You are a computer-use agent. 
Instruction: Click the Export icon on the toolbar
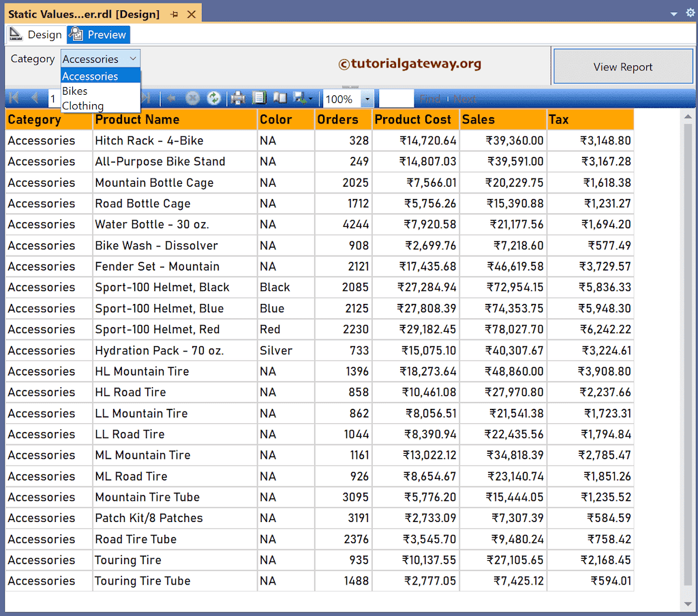(x=299, y=97)
